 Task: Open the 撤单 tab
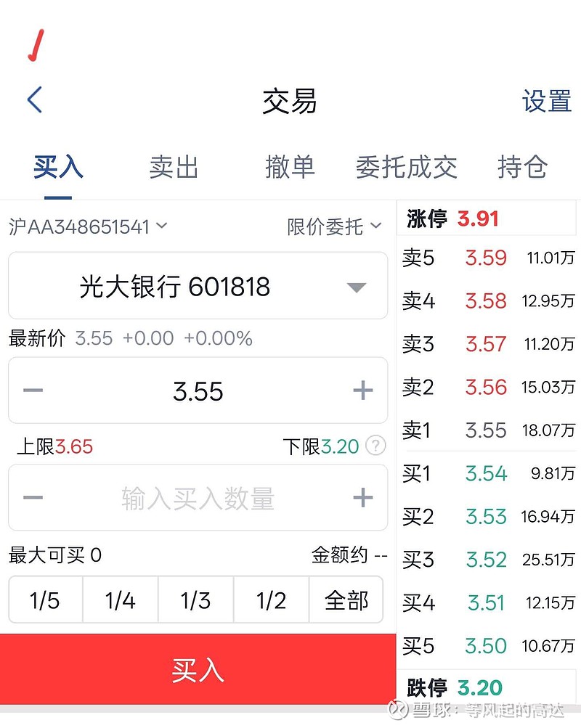[x=290, y=167]
